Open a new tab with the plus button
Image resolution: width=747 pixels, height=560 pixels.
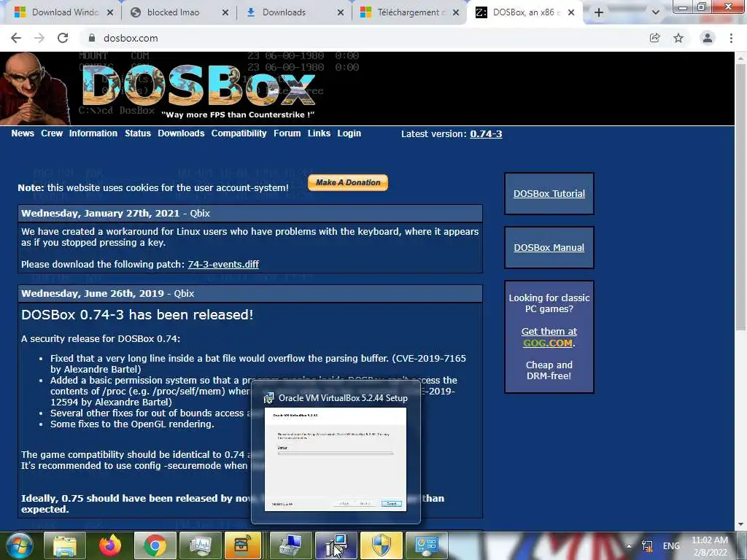599,12
